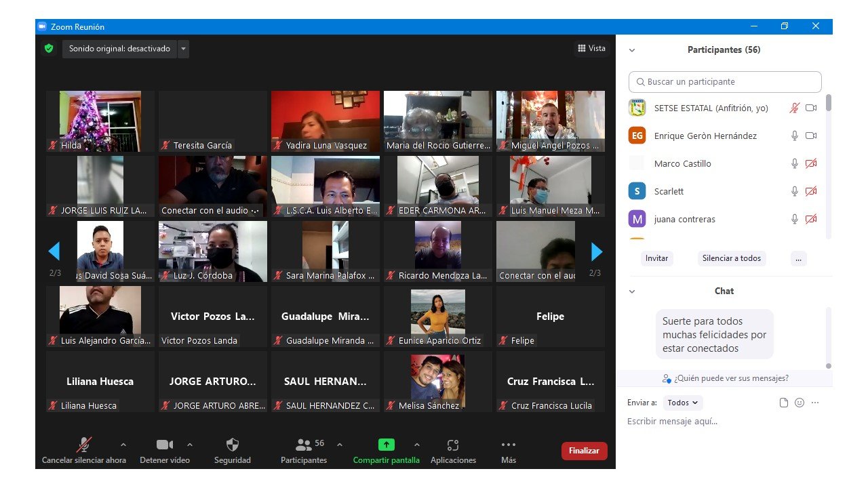
Task: Open the Vista layout menu
Action: [x=591, y=48]
